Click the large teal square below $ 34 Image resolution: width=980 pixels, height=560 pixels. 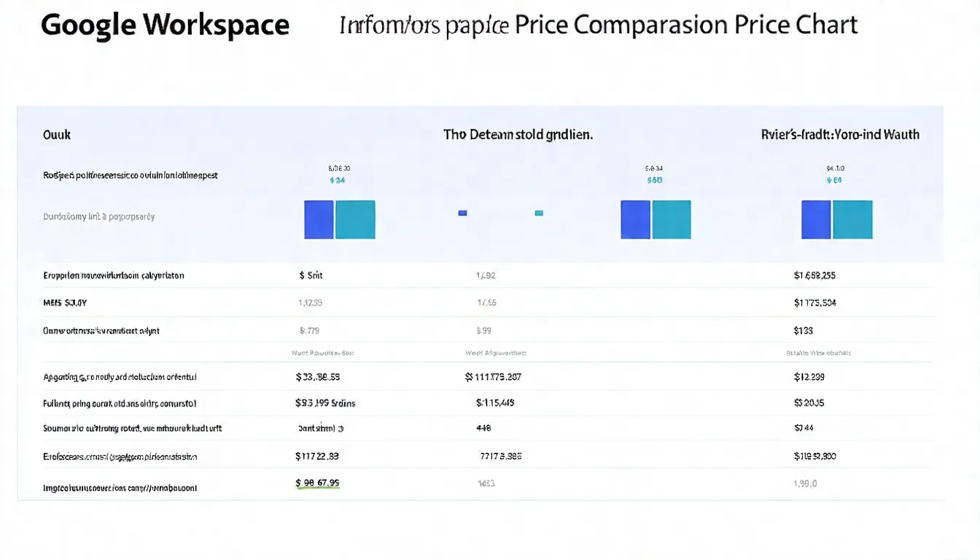click(355, 219)
